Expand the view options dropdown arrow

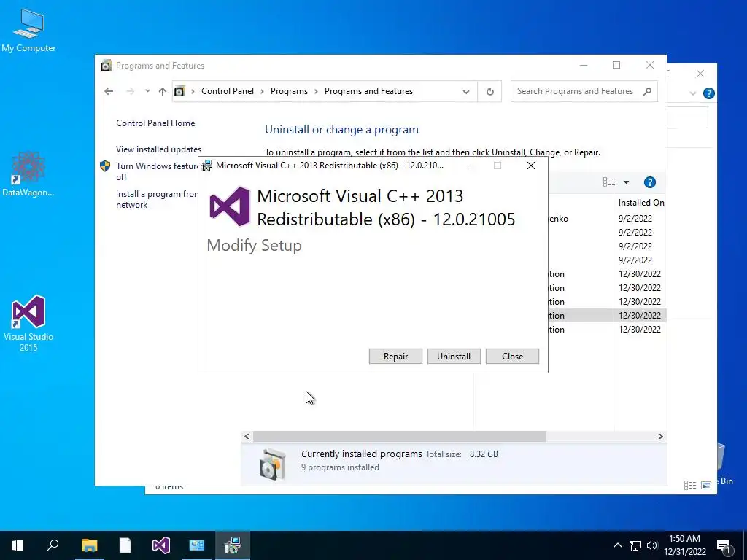point(626,182)
